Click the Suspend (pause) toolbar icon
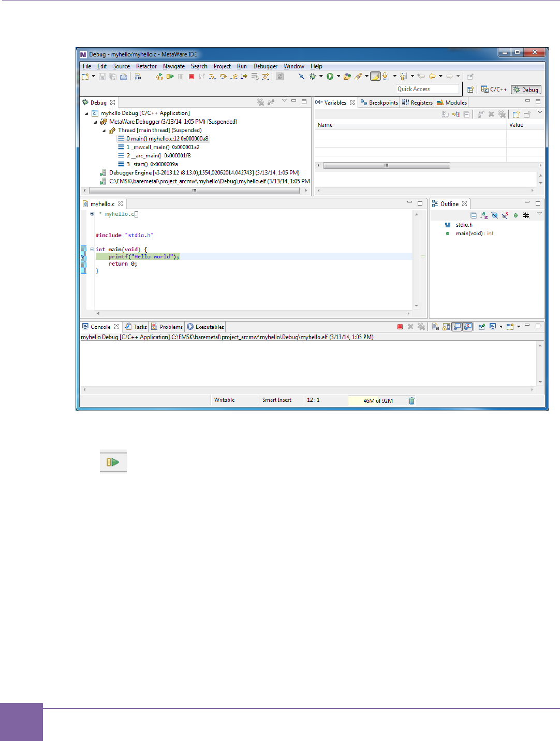 181,77
